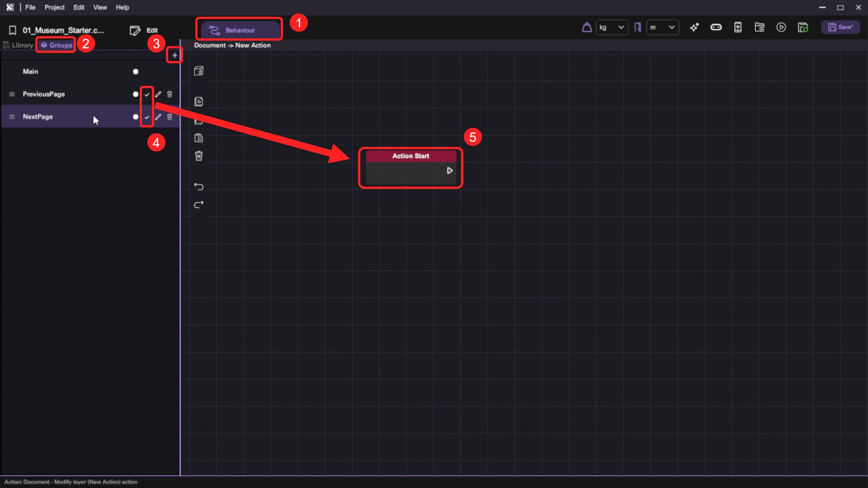The height and width of the screenshot is (488, 868).
Task: Rename NextPage using its pencil icon
Action: click(x=158, y=117)
